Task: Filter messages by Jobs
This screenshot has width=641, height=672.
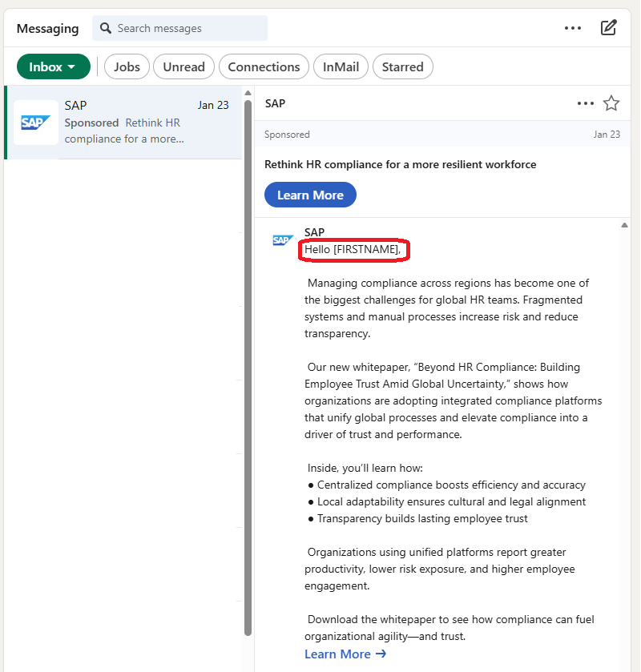Action: tap(127, 67)
